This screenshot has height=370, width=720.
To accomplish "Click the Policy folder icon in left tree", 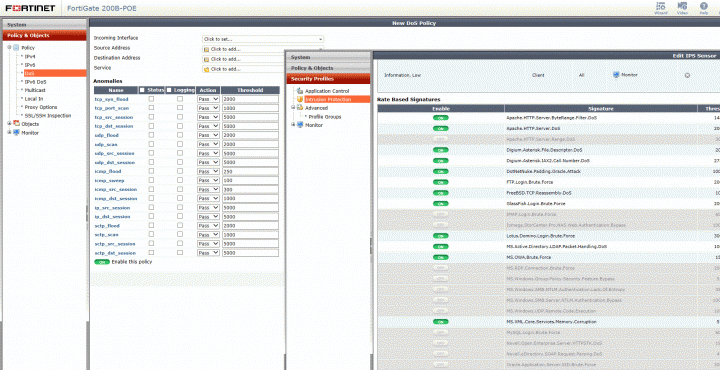I will (16, 48).
